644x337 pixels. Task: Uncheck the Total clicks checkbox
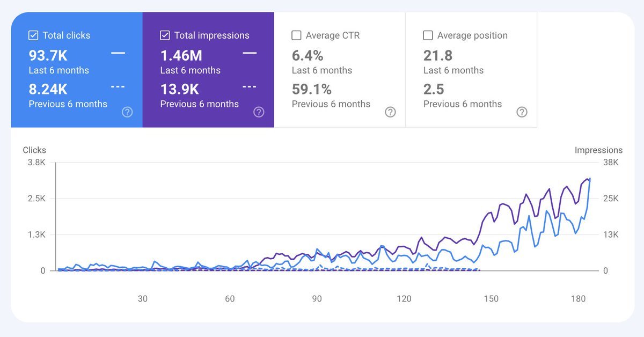33,35
